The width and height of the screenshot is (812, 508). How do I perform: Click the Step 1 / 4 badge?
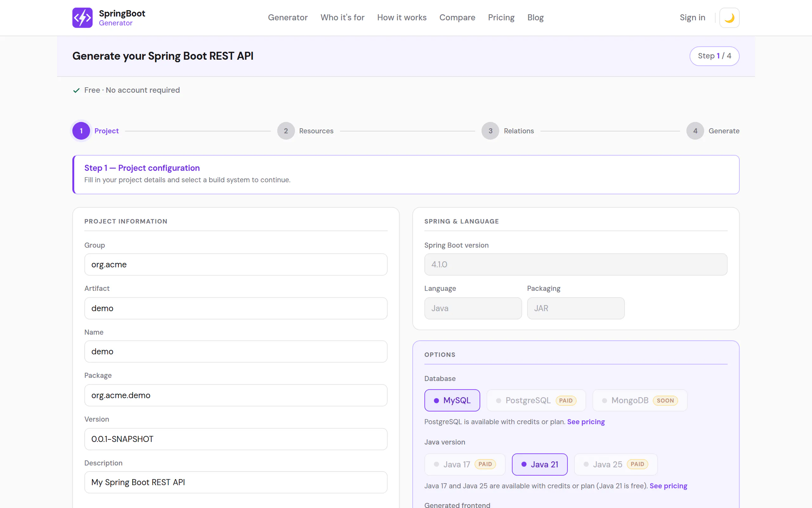tap(714, 56)
